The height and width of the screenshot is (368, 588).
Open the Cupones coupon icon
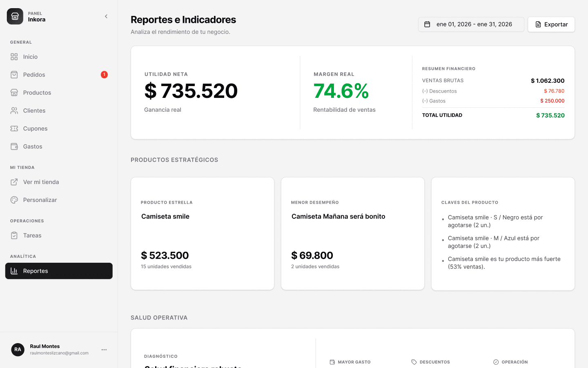14,128
